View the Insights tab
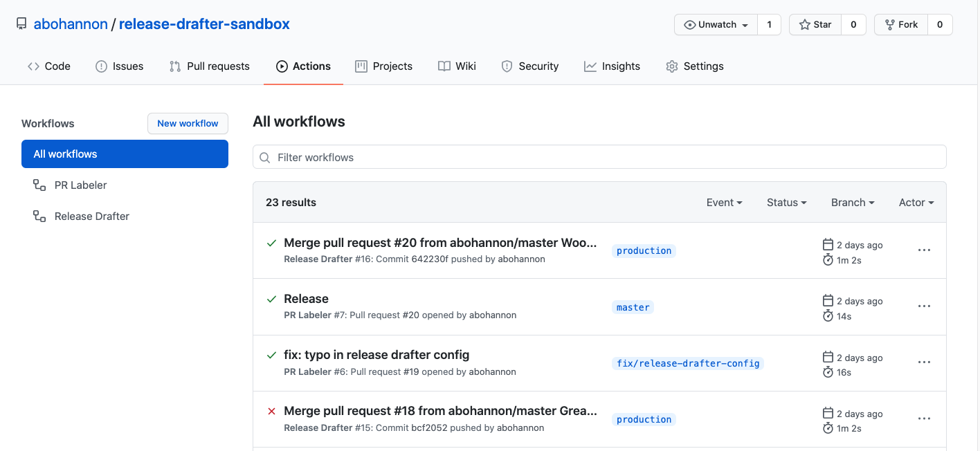The height and width of the screenshot is (451, 980). tap(612, 66)
